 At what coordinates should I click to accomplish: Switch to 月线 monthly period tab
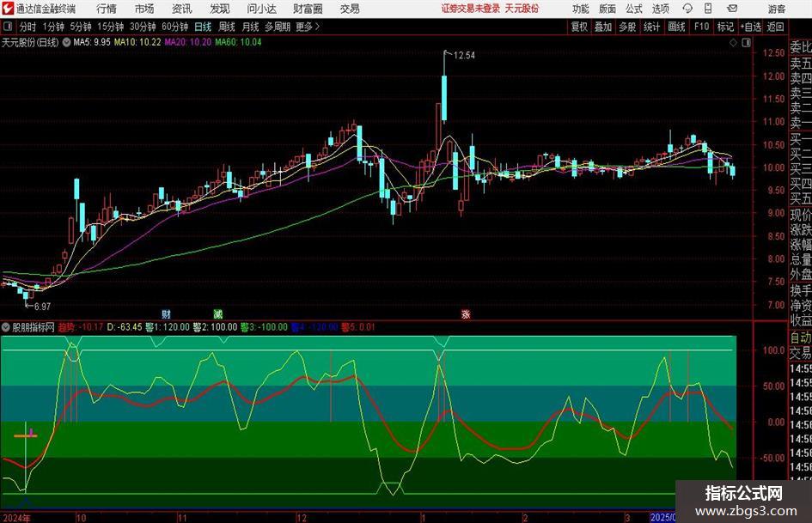[x=250, y=27]
